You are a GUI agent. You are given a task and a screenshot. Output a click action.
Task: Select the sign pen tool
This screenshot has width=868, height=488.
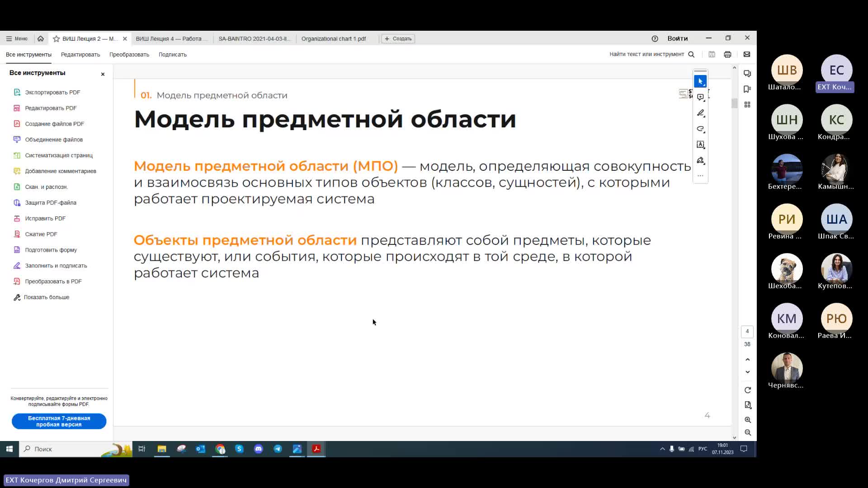700,160
